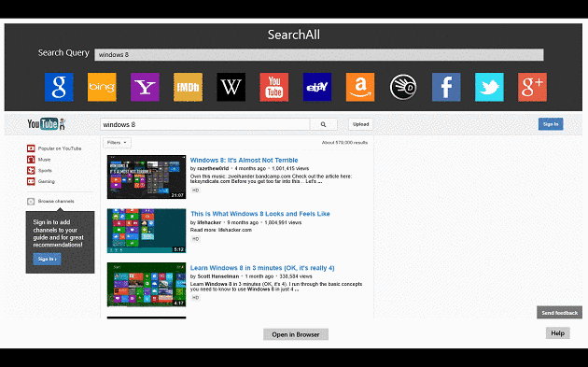Search using the IMDb icon

click(188, 87)
